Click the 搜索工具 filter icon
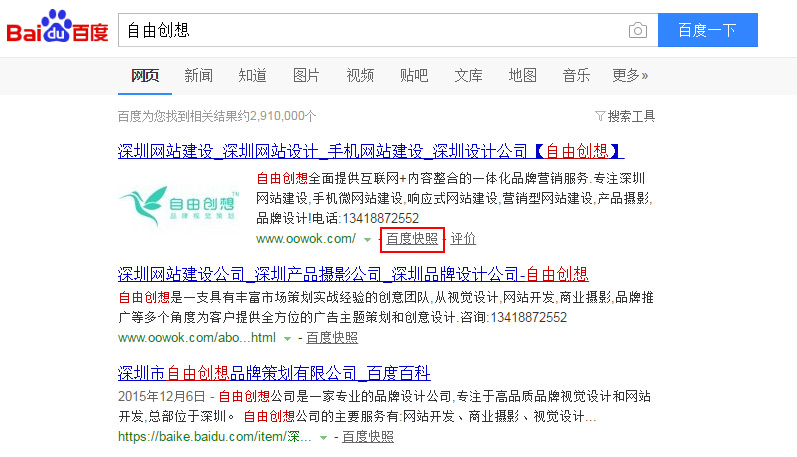This screenshot has width=797, height=457. point(600,116)
